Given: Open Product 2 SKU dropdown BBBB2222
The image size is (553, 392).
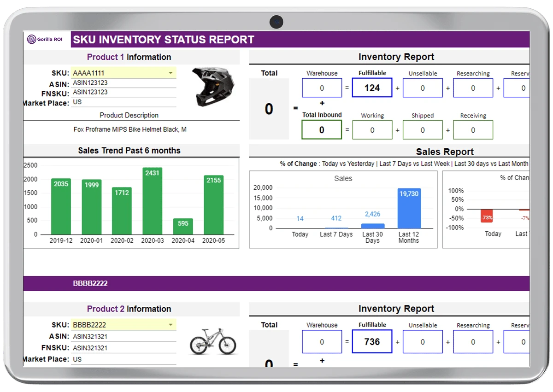Looking at the screenshot, I should point(124,325).
